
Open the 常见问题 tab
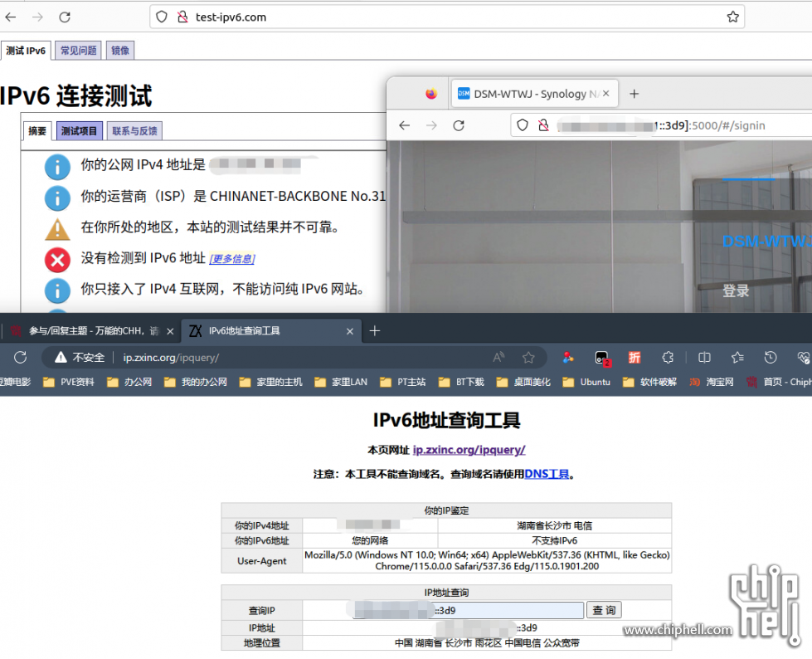pyautogui.click(x=78, y=51)
